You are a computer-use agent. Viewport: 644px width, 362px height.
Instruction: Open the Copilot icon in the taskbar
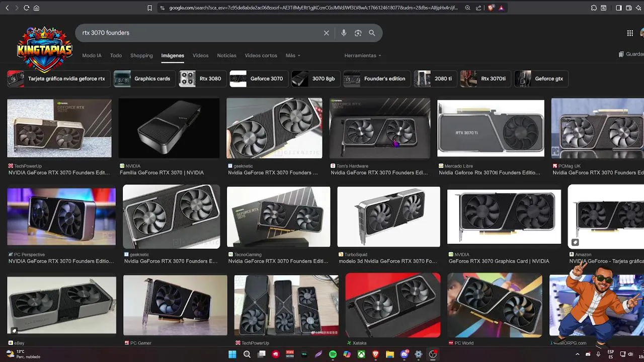click(x=347, y=354)
